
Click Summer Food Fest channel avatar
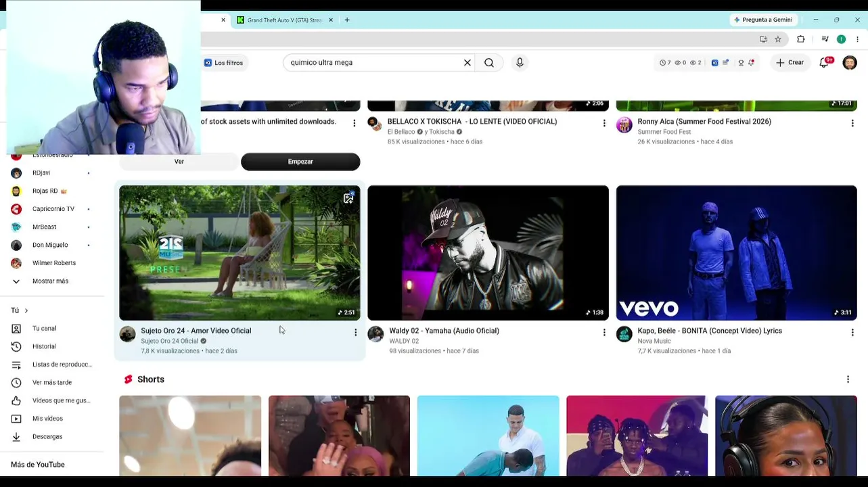[x=624, y=125]
